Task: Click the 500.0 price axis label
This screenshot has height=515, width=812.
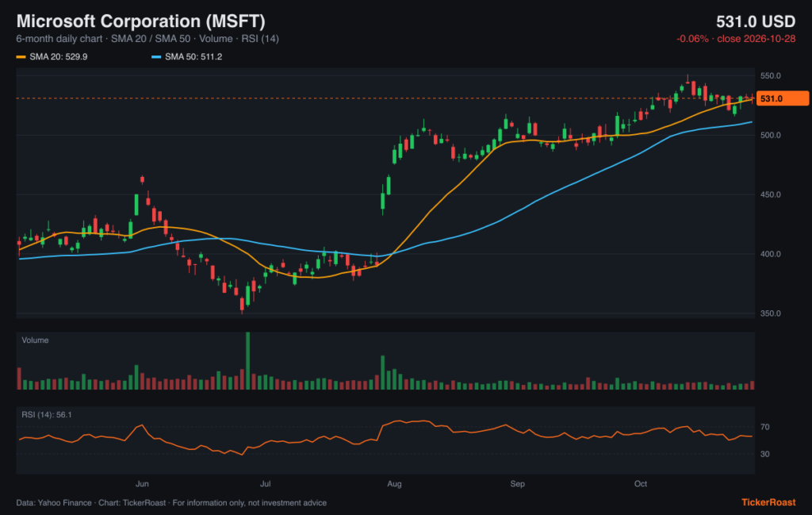Action: pyautogui.click(x=770, y=135)
